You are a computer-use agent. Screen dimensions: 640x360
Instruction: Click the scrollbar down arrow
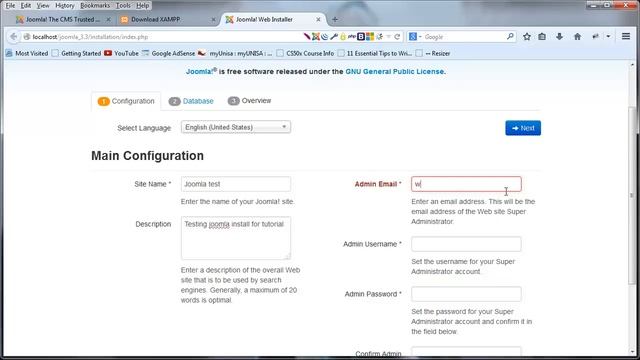click(x=632, y=351)
